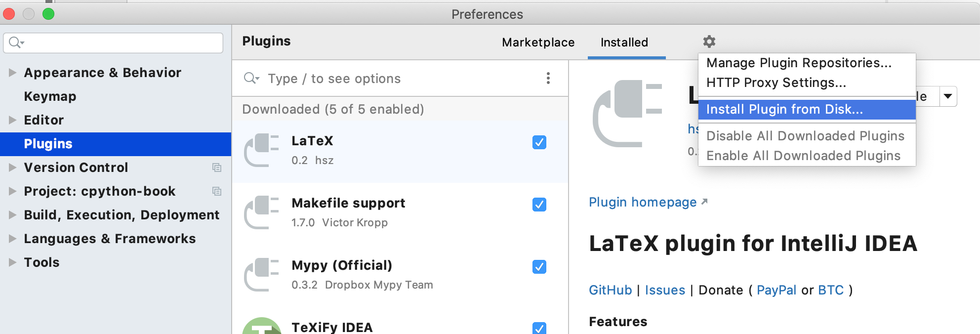Click the settings search field in sidebar
The height and width of the screenshot is (334, 980).
[x=113, y=43]
